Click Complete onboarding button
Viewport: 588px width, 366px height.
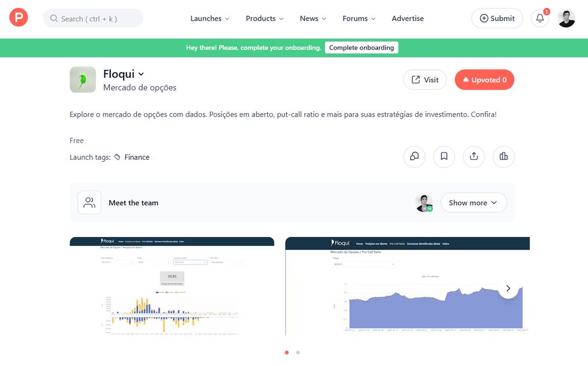(x=362, y=48)
